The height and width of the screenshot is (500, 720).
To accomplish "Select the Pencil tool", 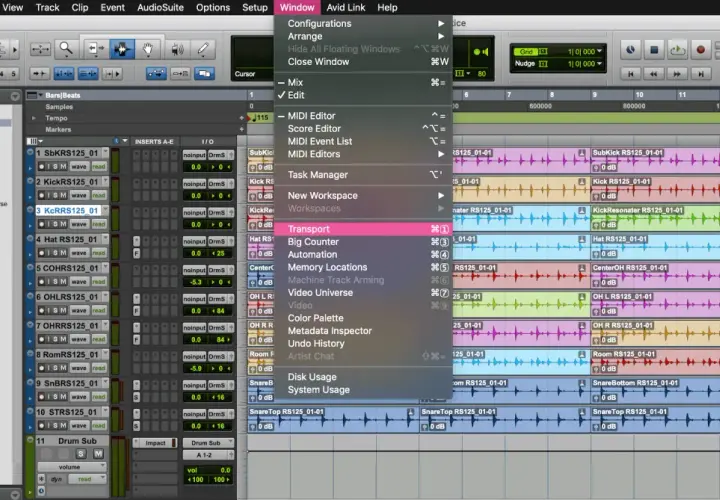I will click(203, 49).
